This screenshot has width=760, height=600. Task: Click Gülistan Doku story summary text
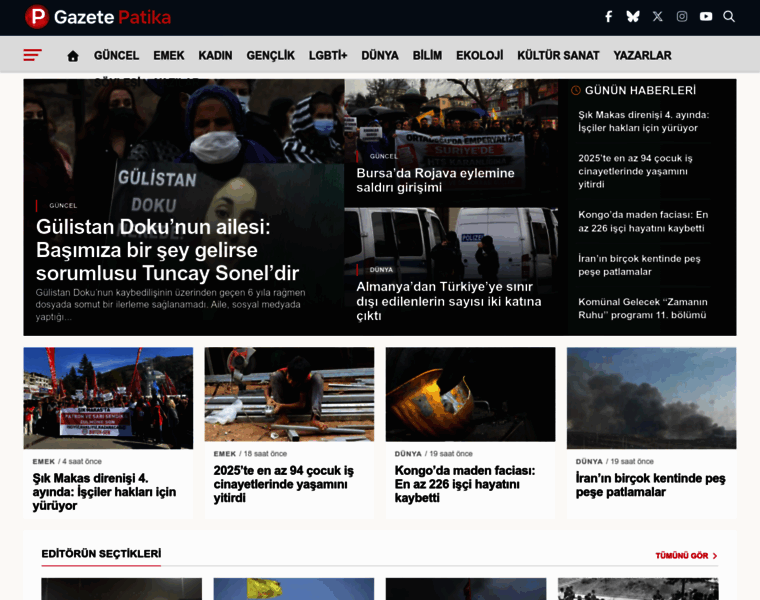tap(170, 305)
